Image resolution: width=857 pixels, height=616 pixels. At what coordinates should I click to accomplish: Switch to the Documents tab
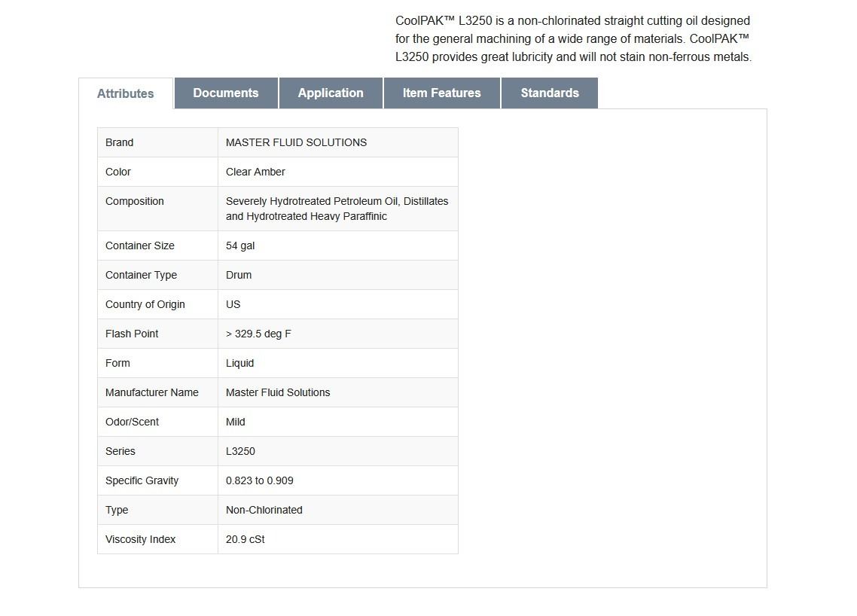point(225,93)
